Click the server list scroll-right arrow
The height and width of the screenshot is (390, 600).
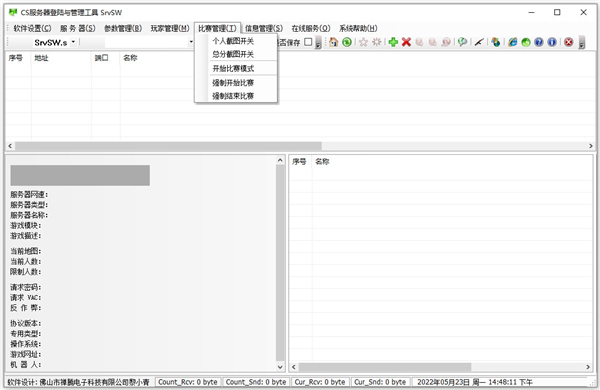coord(590,146)
